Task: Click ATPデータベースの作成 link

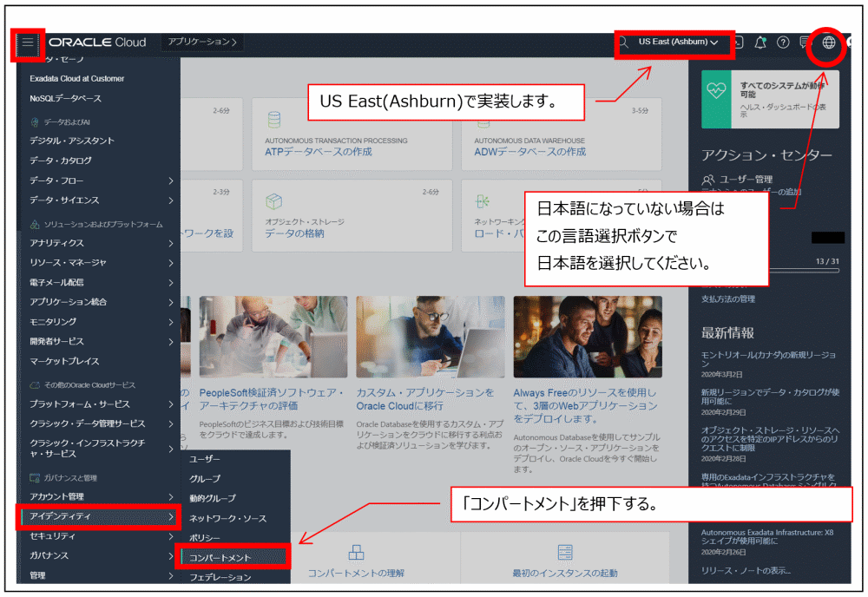Action: pos(319,152)
